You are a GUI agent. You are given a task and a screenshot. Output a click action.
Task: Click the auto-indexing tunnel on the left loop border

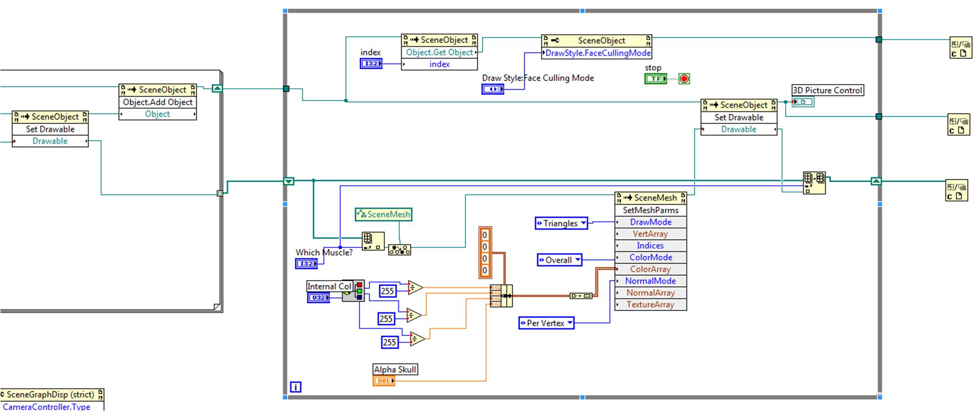point(220,194)
